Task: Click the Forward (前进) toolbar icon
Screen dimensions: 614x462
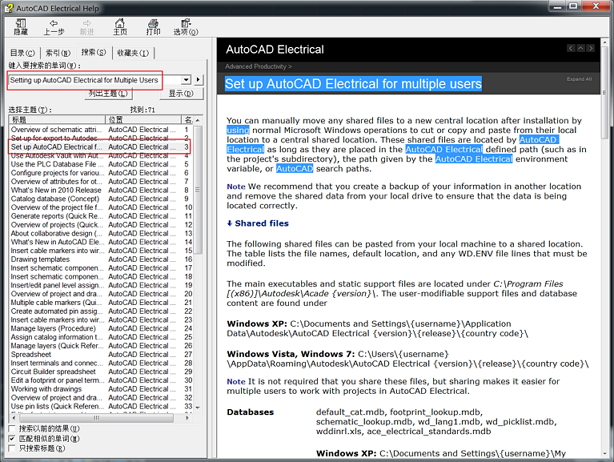Action: click(87, 27)
